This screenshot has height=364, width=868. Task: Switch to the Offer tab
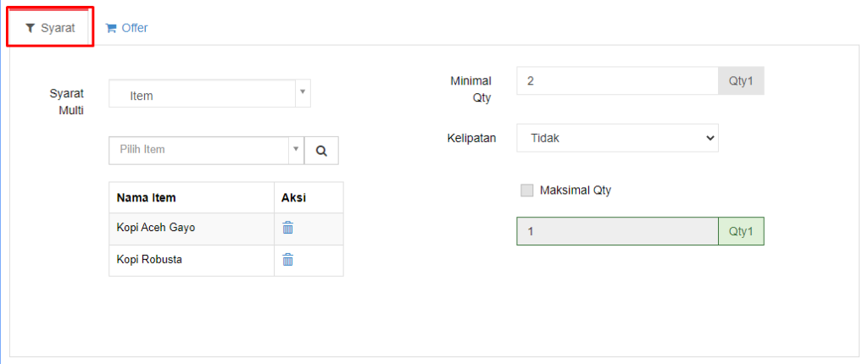tap(127, 28)
